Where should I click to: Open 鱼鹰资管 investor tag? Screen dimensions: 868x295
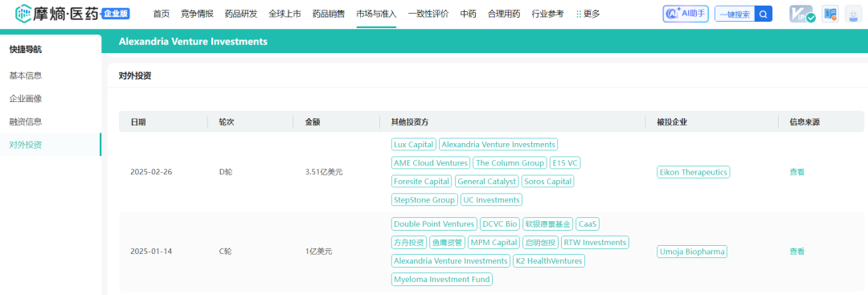448,243
